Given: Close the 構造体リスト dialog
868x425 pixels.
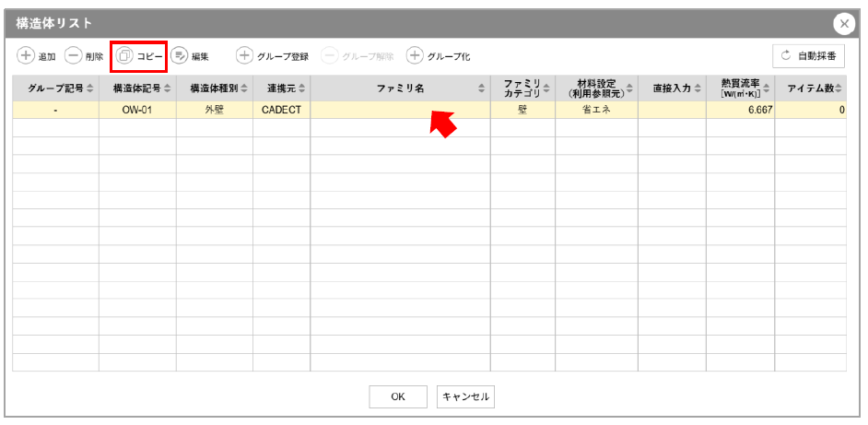Looking at the screenshot, I should pos(843,24).
